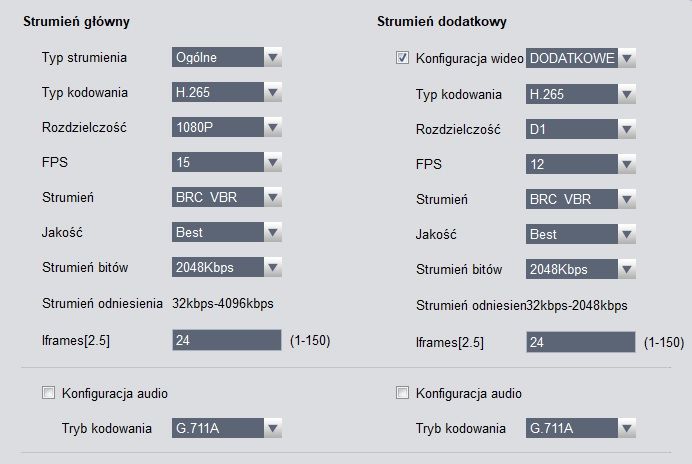Image resolution: width=692 pixels, height=464 pixels.
Task: Click arrow of extra stream Jakość Best
Action: 627,234
